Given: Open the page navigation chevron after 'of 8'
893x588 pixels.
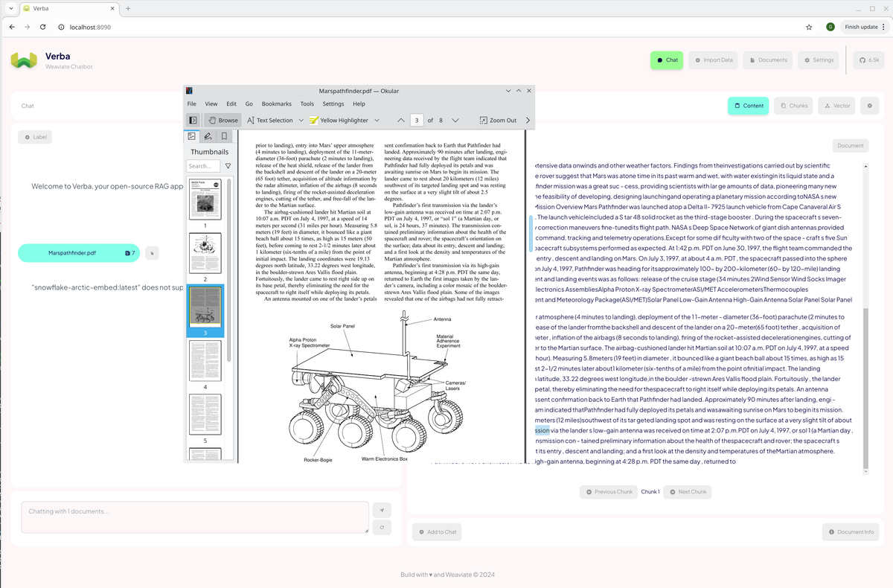Looking at the screenshot, I should (x=455, y=120).
